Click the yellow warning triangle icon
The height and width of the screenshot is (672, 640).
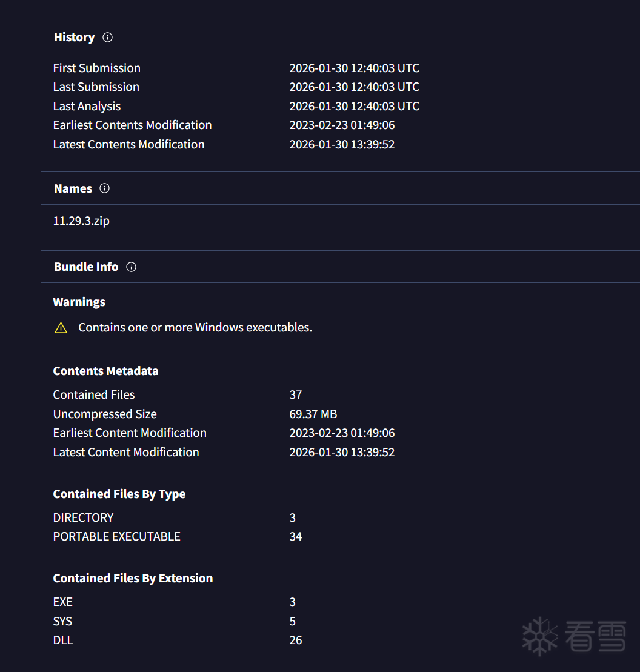pyautogui.click(x=61, y=328)
